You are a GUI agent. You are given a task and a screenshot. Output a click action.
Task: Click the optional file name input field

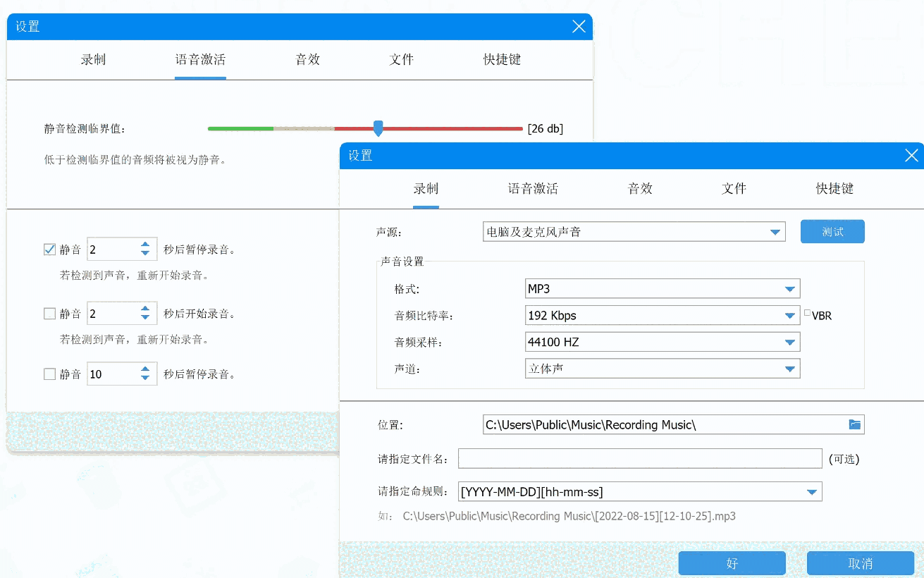pos(639,458)
